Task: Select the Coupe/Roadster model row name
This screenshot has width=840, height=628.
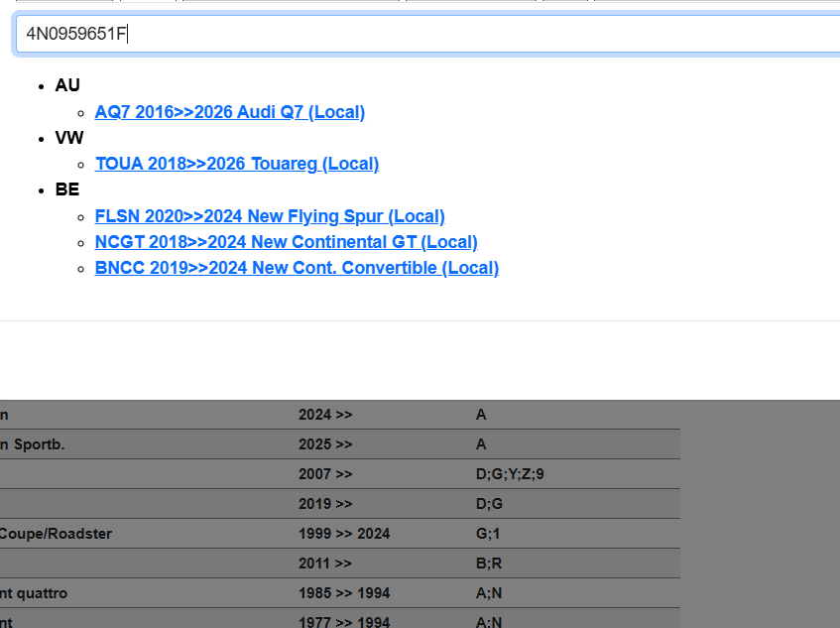Action: tap(56, 534)
